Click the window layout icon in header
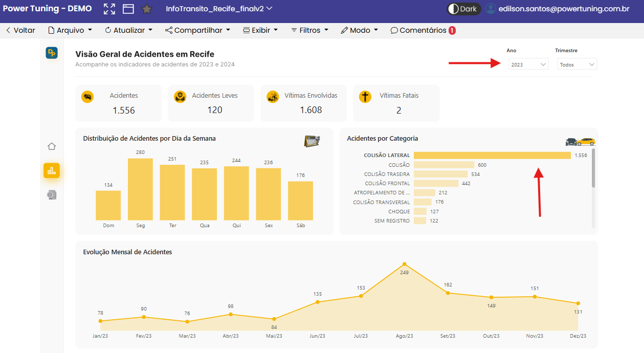The width and height of the screenshot is (644, 353). pyautogui.click(x=128, y=9)
